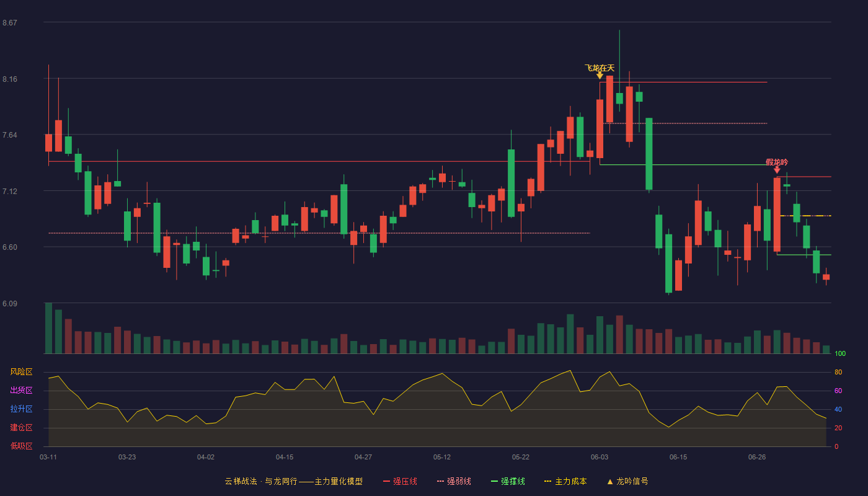This screenshot has height=496, width=868.
Task: Click the 04-27 date label
Action: [363, 457]
